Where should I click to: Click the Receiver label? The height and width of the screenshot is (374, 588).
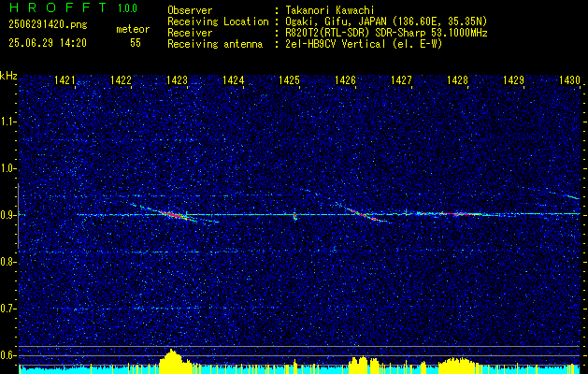tap(190, 33)
